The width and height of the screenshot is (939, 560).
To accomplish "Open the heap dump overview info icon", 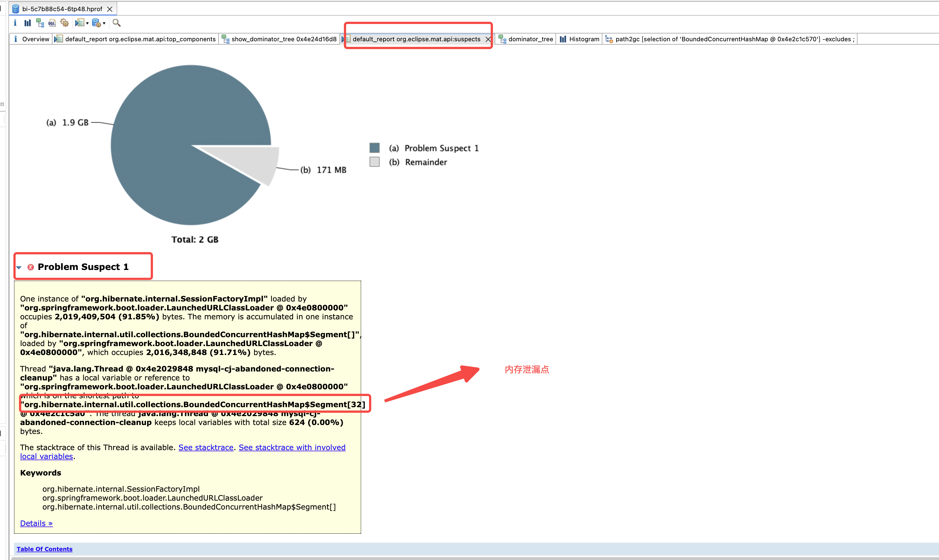I will tap(15, 23).
